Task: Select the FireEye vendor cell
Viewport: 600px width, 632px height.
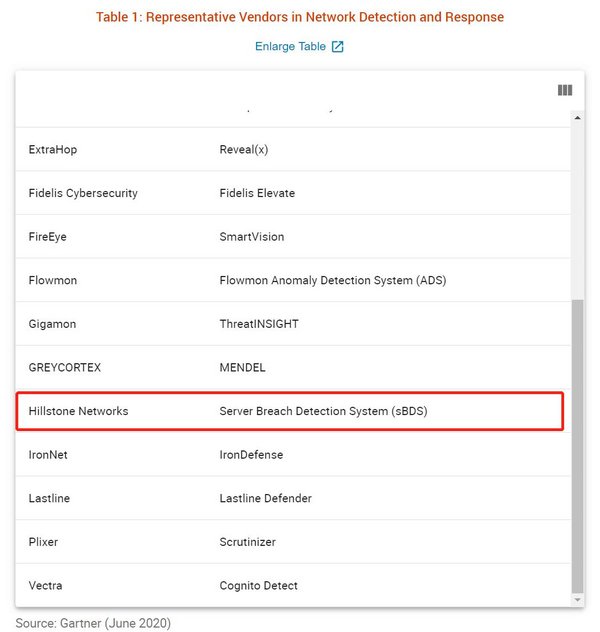Action: [x=48, y=237]
